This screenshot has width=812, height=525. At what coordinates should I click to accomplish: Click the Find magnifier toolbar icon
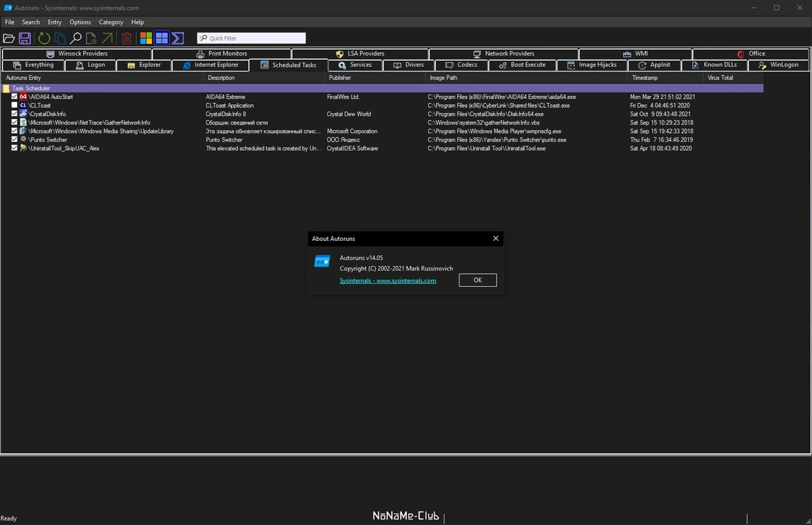point(76,39)
